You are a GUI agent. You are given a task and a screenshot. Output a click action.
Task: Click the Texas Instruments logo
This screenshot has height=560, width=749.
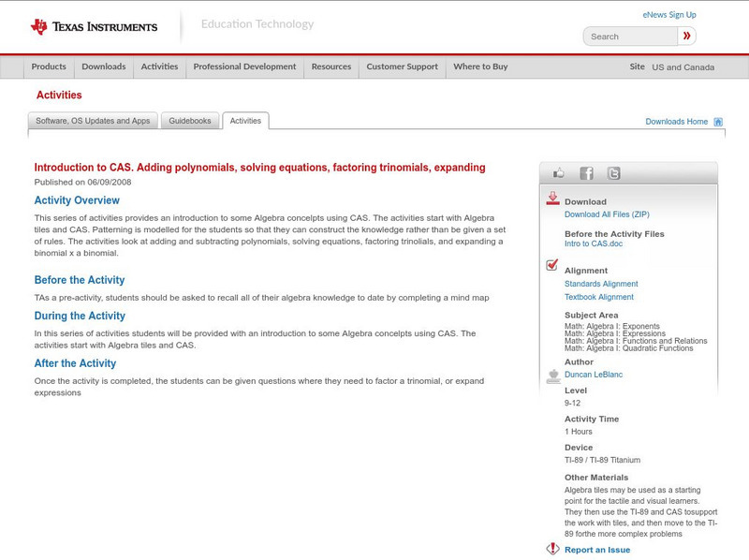94,26
